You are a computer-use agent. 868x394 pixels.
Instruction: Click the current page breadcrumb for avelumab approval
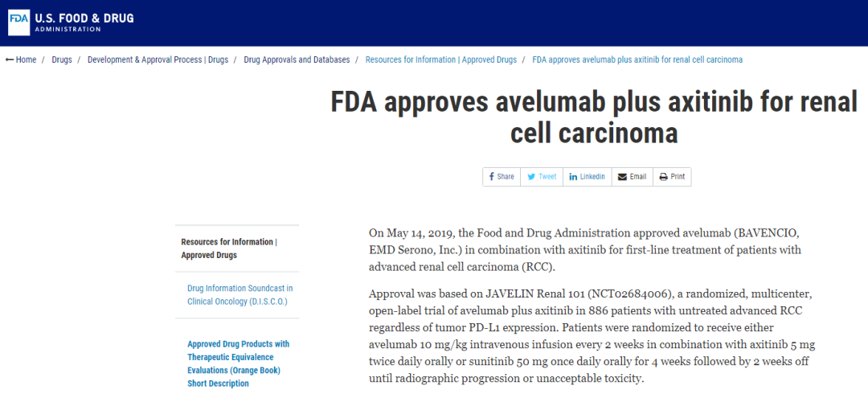click(637, 60)
